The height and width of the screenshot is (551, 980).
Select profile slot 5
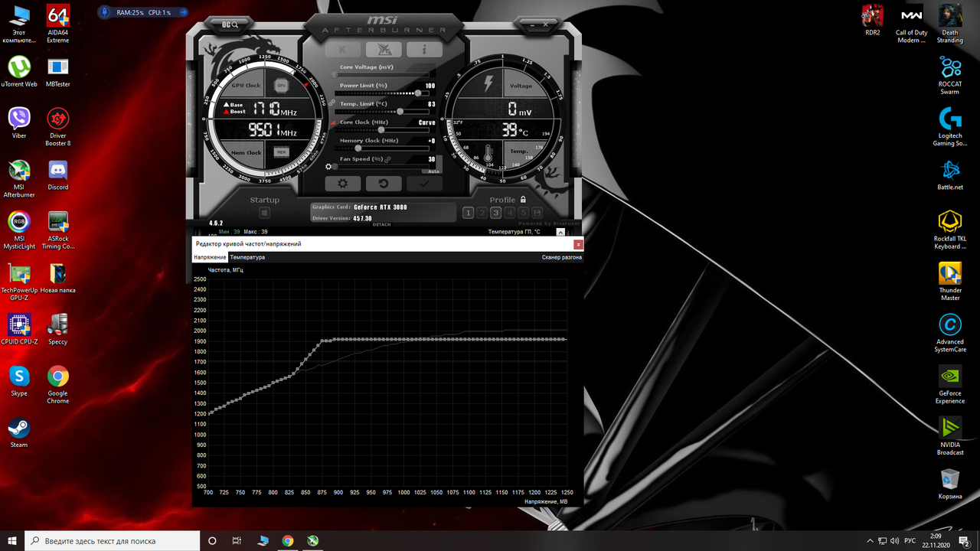pos(523,213)
